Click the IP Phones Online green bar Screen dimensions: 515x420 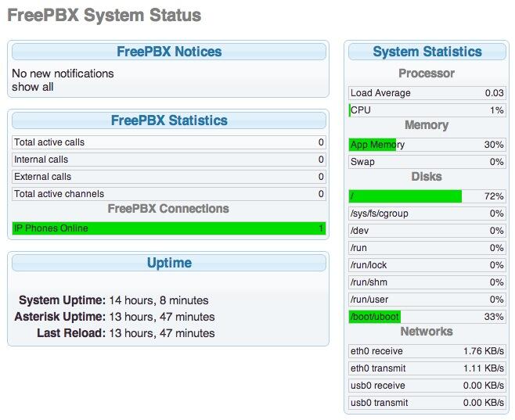click(169, 228)
